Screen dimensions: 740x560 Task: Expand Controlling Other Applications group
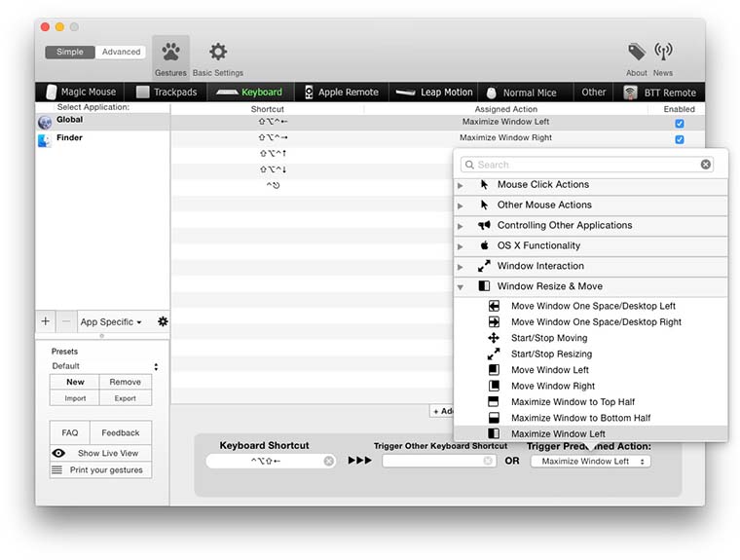point(461,226)
